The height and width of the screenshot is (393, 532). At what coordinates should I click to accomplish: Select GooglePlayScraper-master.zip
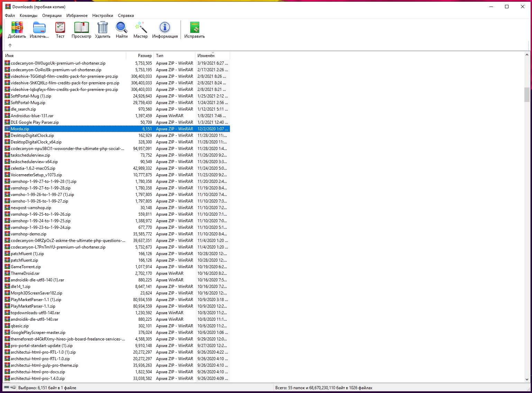point(117,333)
